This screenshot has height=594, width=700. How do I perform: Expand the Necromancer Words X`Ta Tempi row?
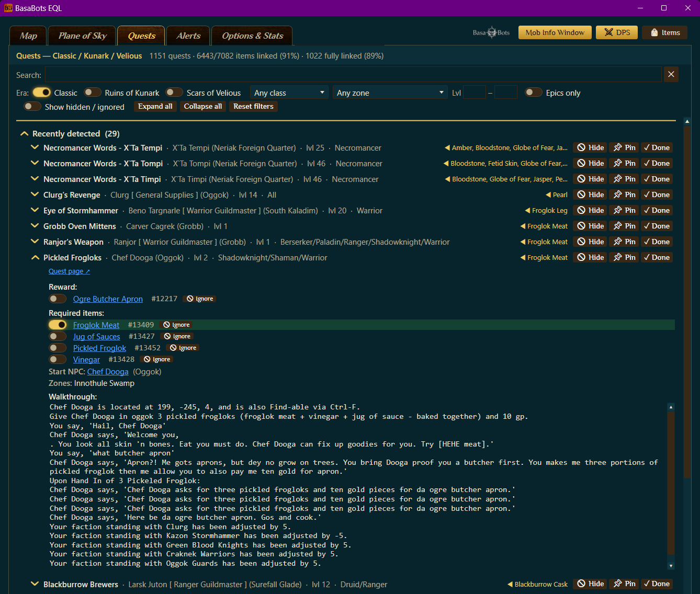click(35, 147)
